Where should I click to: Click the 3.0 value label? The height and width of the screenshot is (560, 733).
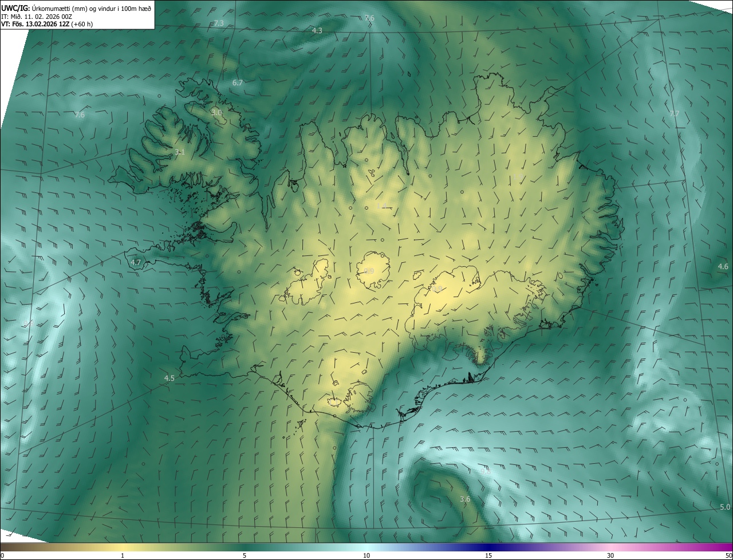pos(216,112)
